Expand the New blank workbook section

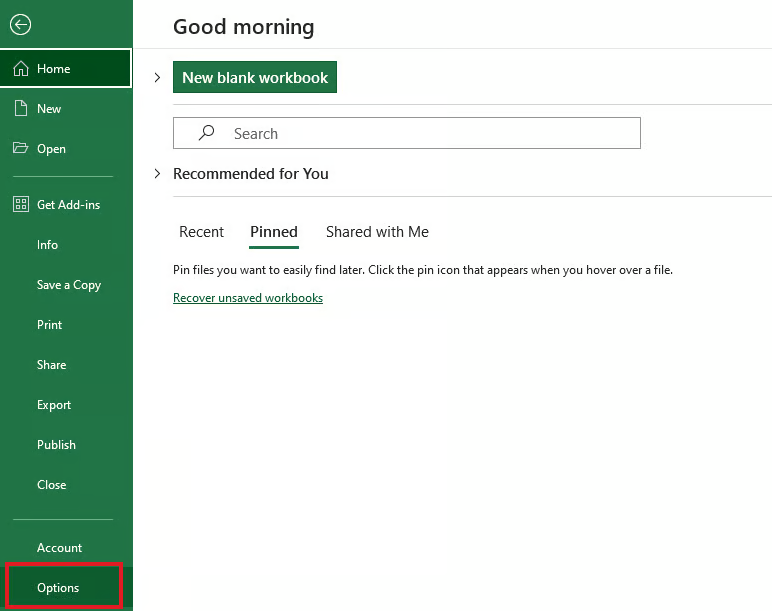157,78
